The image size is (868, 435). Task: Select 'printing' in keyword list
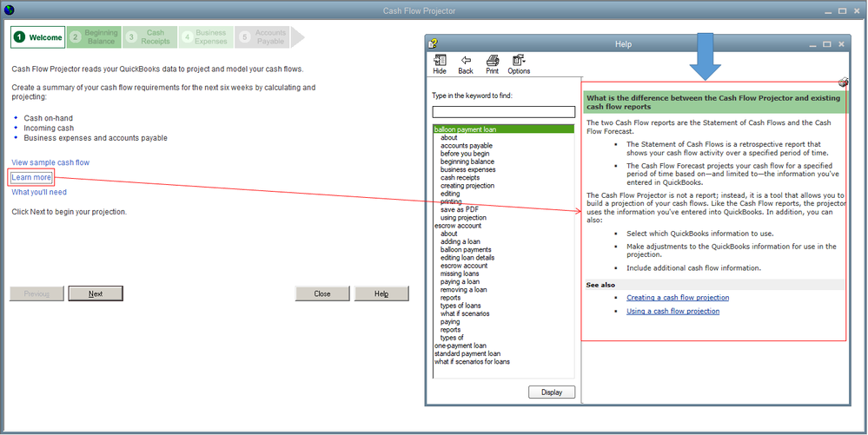coord(451,202)
